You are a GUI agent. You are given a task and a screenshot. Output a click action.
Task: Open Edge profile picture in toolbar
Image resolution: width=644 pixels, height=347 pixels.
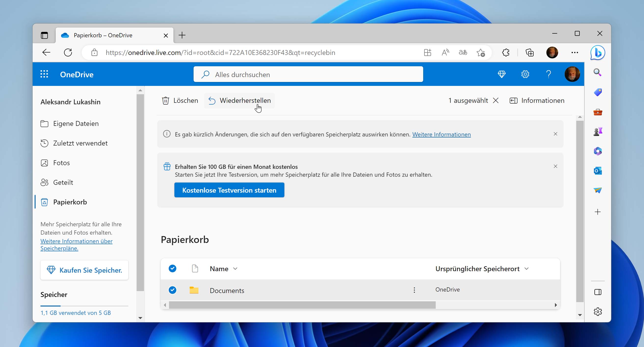click(552, 53)
